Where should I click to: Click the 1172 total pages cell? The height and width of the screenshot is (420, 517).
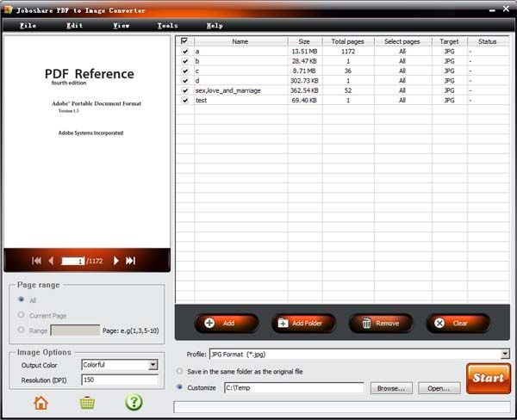(348, 52)
